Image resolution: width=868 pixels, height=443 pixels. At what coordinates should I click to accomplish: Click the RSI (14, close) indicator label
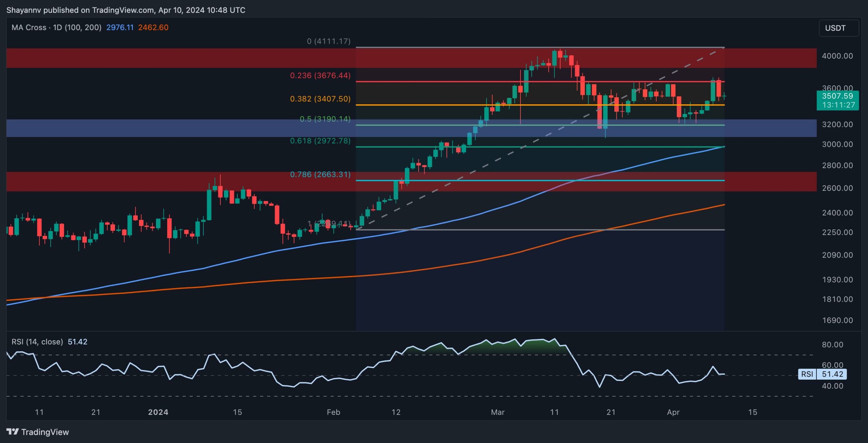37,342
